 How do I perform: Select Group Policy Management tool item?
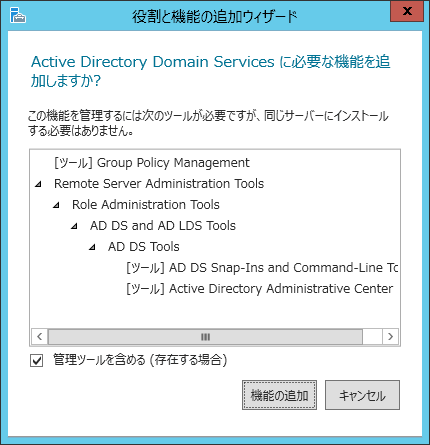152,163
